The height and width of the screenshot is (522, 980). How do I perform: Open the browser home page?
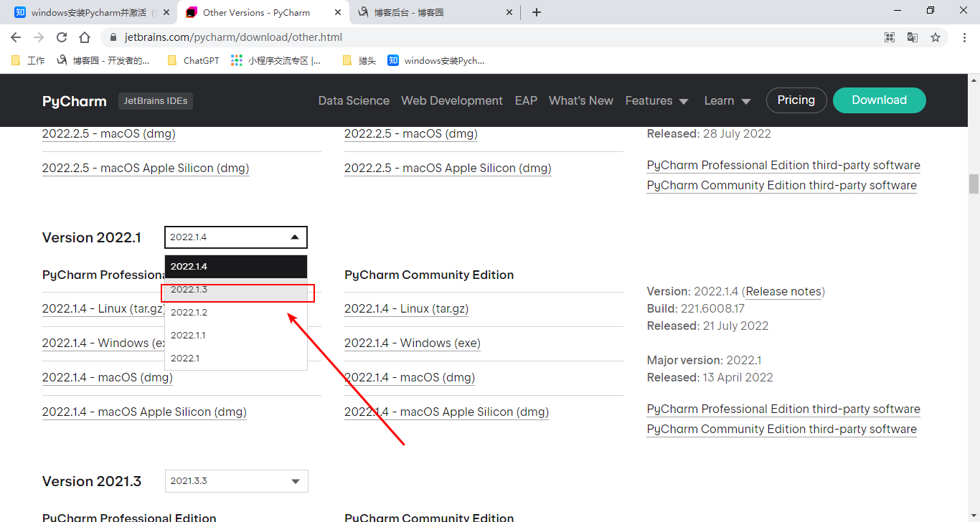pos(85,37)
